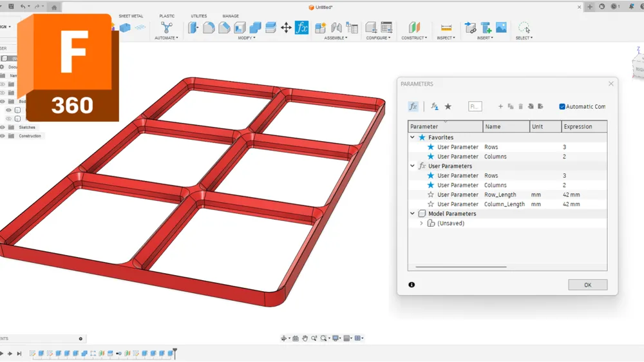Click the Automate fork icon
Viewport: 644px width, 362px height.
pyautogui.click(x=166, y=28)
